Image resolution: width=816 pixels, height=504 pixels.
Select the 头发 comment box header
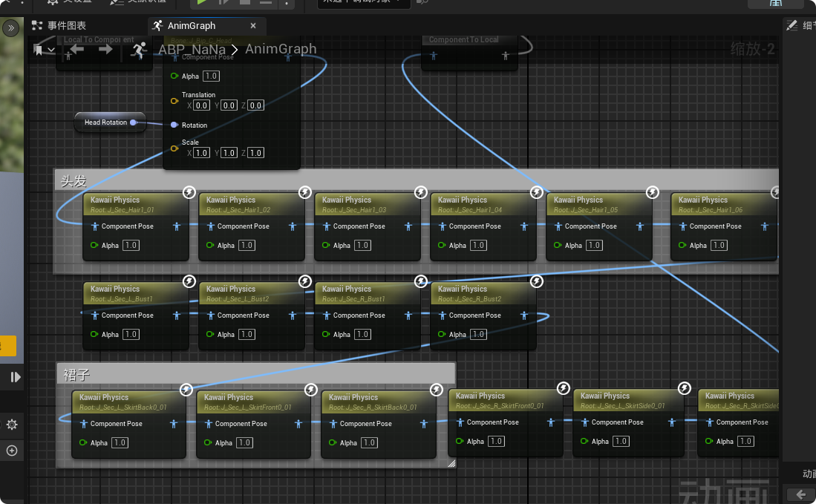click(417, 180)
